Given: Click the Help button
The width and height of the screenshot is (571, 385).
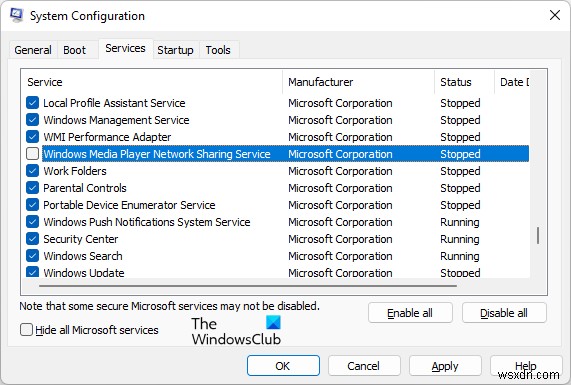Looking at the screenshot, I should [526, 366].
